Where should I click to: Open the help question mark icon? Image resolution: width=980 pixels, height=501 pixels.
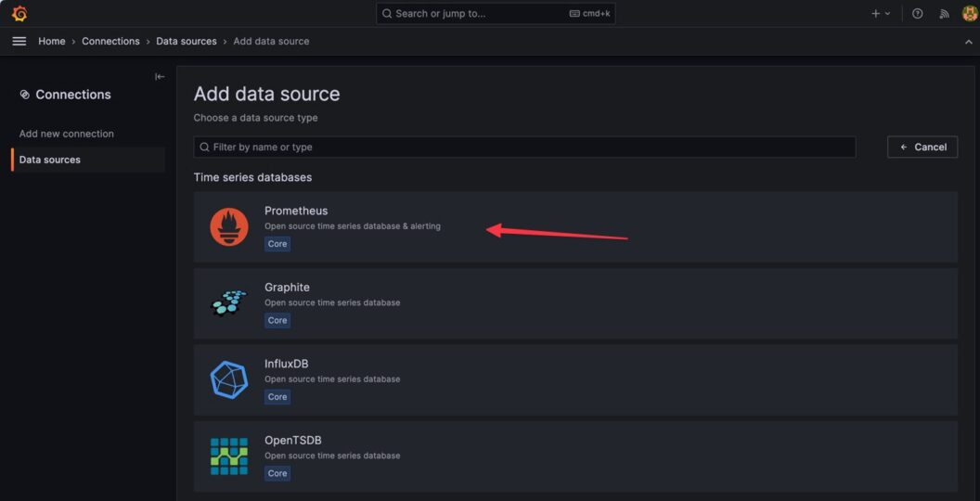[918, 14]
